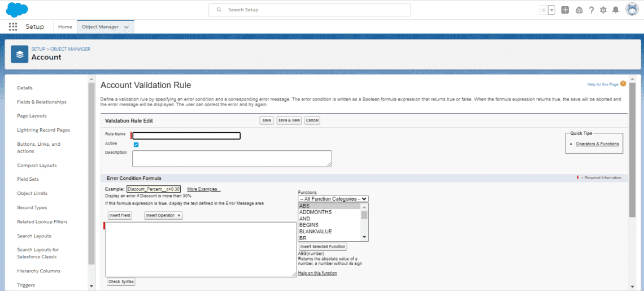Click the Insert Field button

tap(120, 215)
